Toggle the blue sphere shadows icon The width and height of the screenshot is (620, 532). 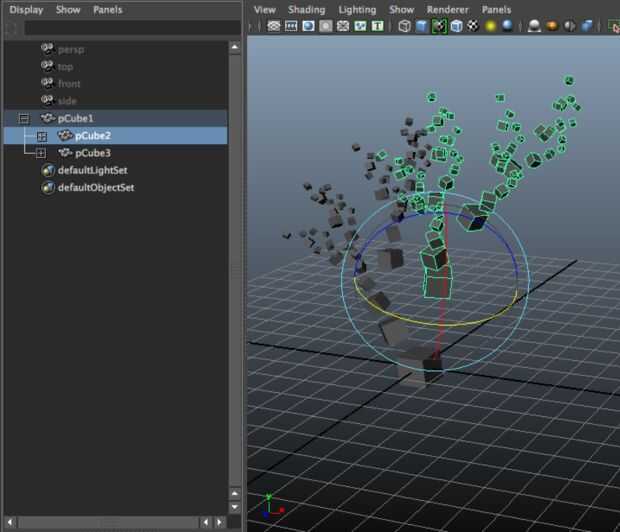pos(507,26)
